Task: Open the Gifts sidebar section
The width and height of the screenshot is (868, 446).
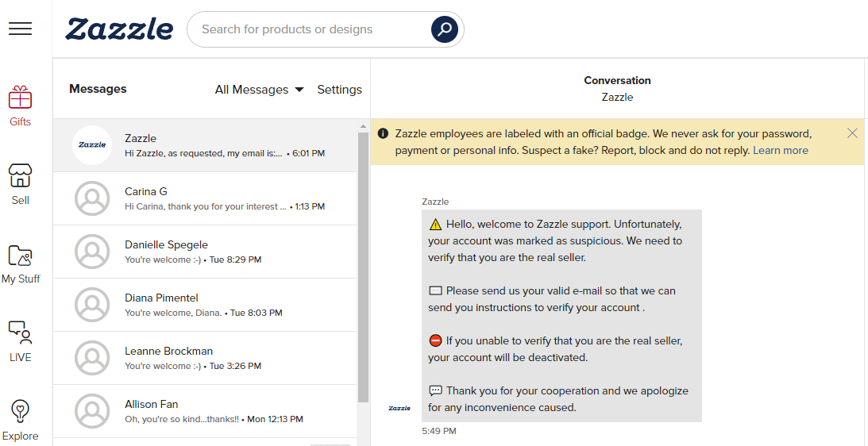Action: pyautogui.click(x=21, y=106)
